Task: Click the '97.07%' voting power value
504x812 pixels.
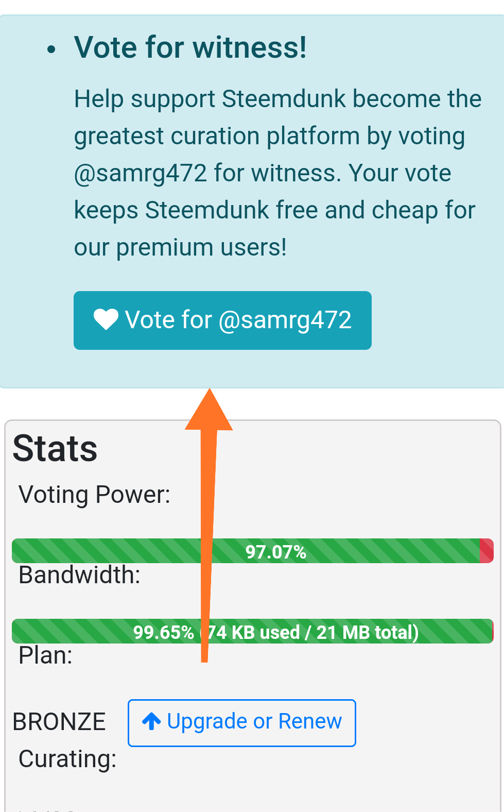Action: (276, 552)
